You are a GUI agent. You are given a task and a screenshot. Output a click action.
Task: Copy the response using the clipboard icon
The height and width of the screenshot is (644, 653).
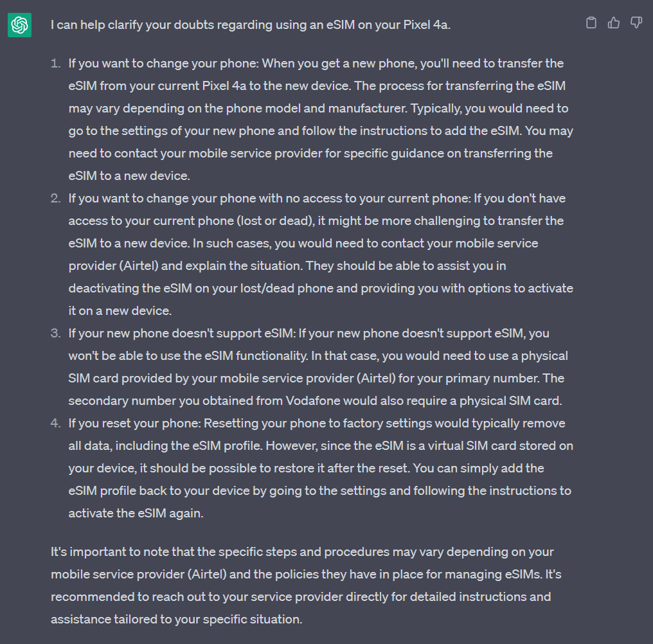coord(591,23)
